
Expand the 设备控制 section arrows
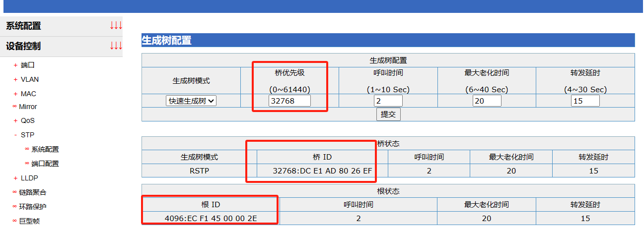click(116, 46)
